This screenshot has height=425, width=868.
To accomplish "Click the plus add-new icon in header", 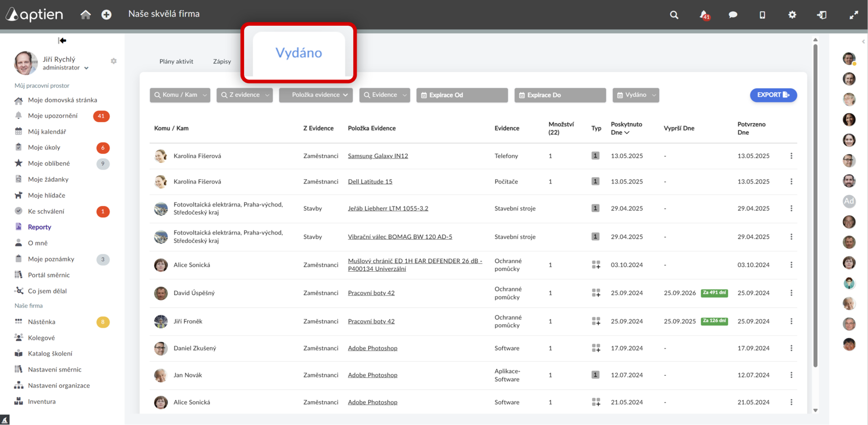I will click(106, 14).
